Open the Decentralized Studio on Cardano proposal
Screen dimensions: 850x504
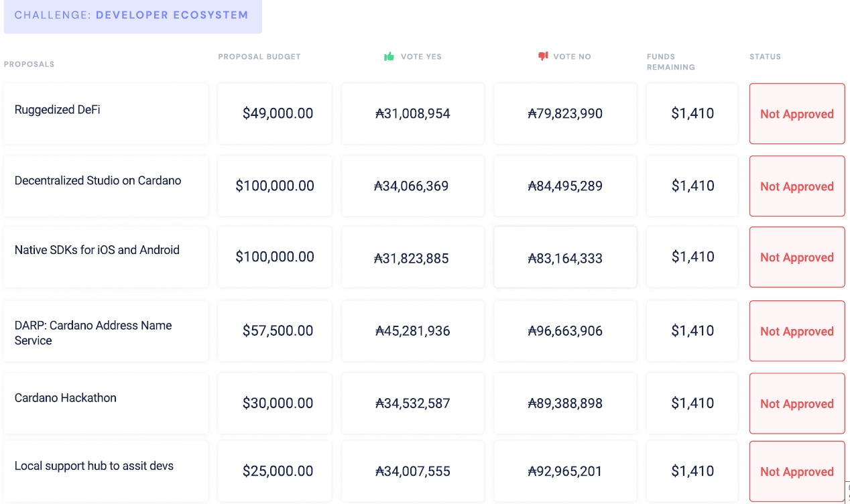(98, 181)
